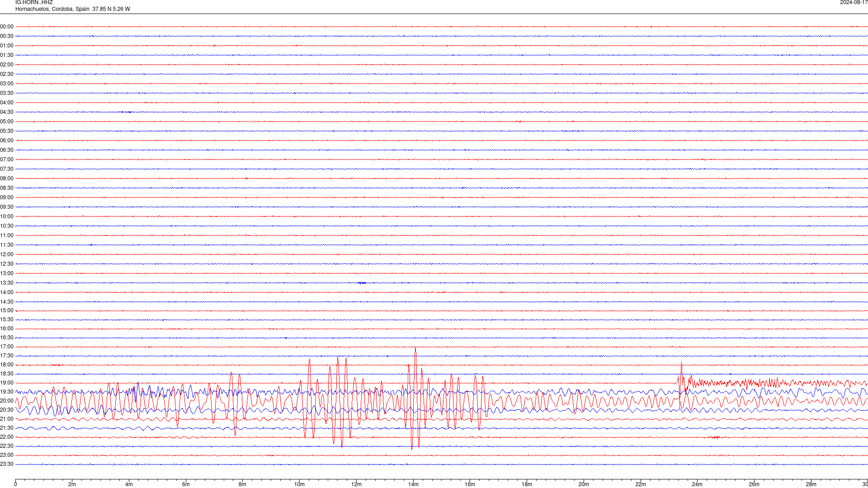Select the 21:00 trace time label
The height and width of the screenshot is (488, 868).
coord(7,419)
